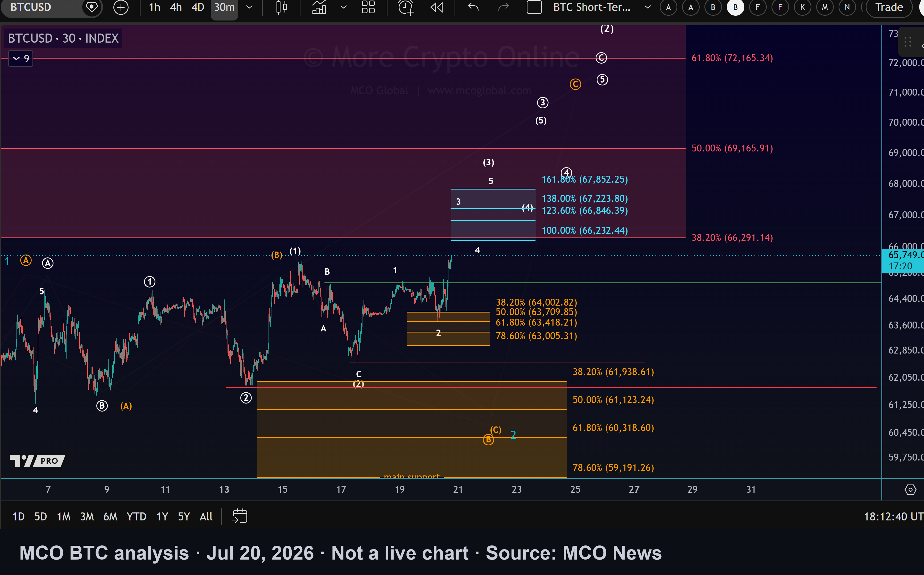Open the Indicators panel
The height and width of the screenshot is (575, 924).
[x=319, y=7]
